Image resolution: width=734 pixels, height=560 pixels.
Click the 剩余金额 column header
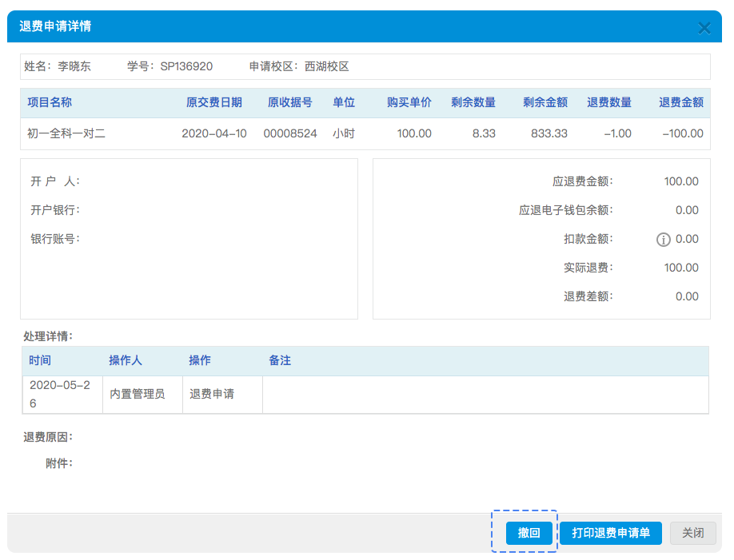545,102
